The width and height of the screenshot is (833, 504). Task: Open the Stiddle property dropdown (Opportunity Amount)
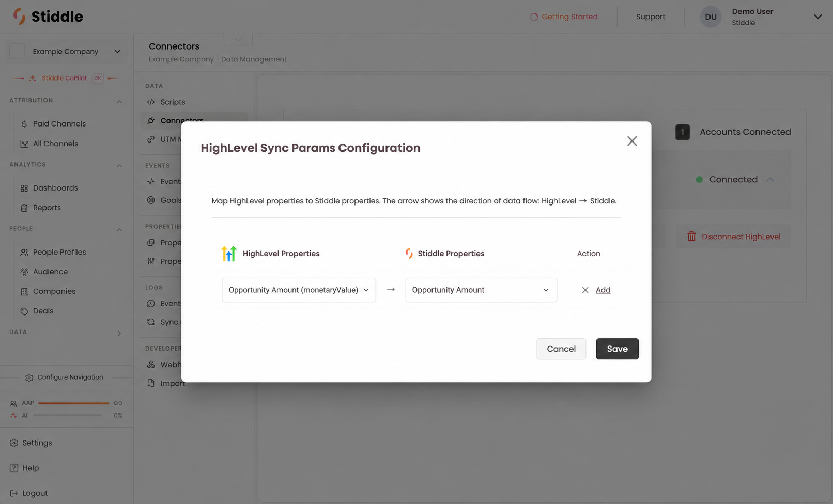coord(481,290)
